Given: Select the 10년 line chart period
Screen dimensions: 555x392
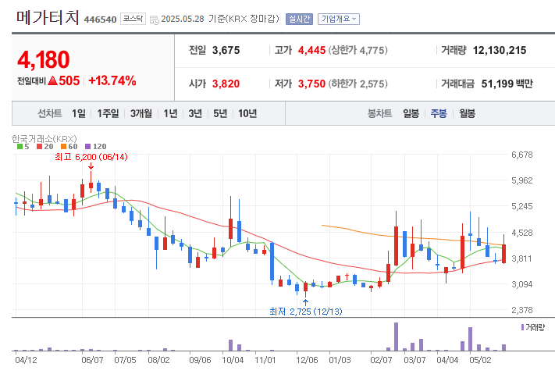Looking at the screenshot, I should click(247, 113).
